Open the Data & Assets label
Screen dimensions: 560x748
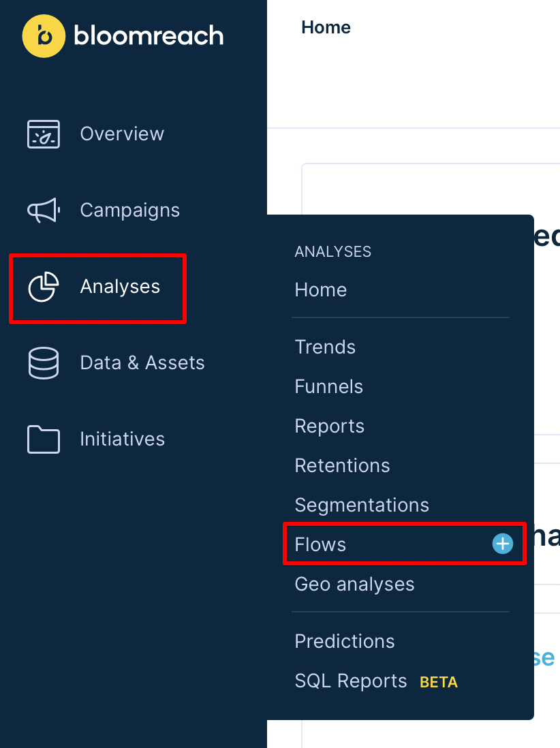[x=142, y=363]
